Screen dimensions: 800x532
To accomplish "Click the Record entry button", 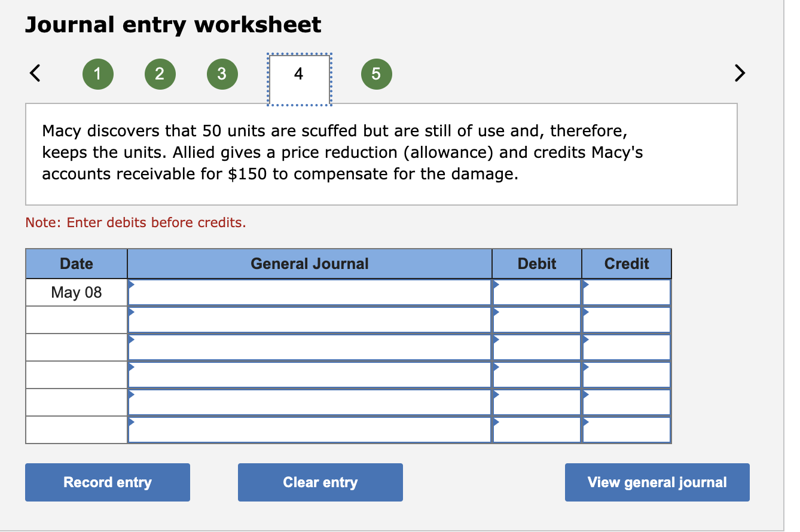I will [x=108, y=482].
